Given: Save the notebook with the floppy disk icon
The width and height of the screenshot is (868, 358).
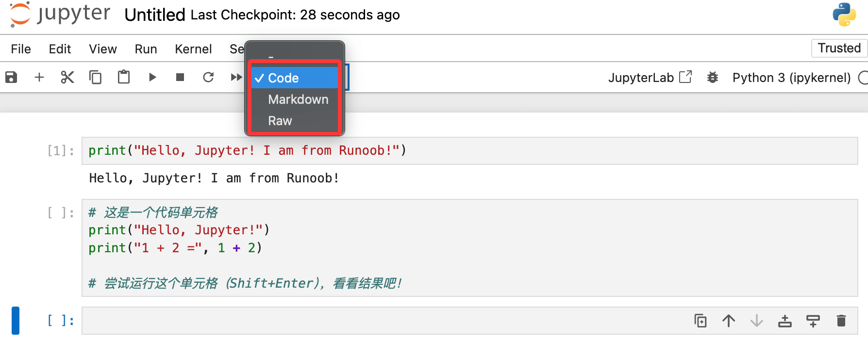Looking at the screenshot, I should click(x=11, y=77).
